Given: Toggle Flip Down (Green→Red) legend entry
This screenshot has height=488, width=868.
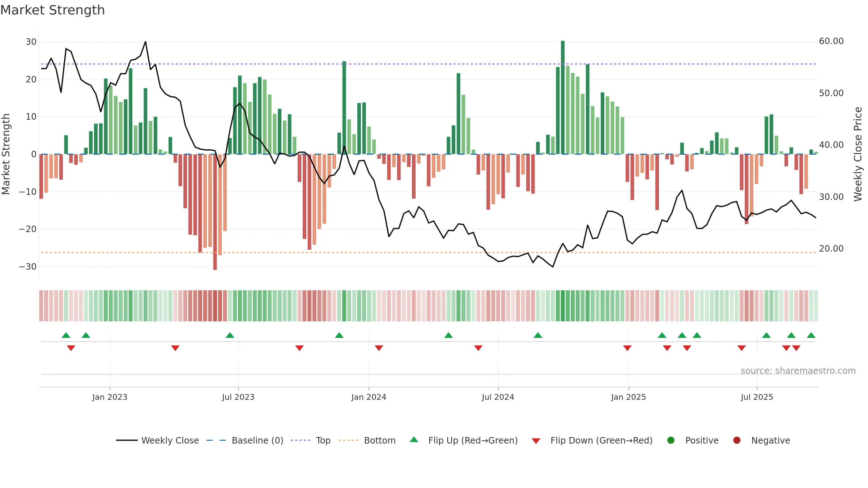Looking at the screenshot, I should 592,440.
